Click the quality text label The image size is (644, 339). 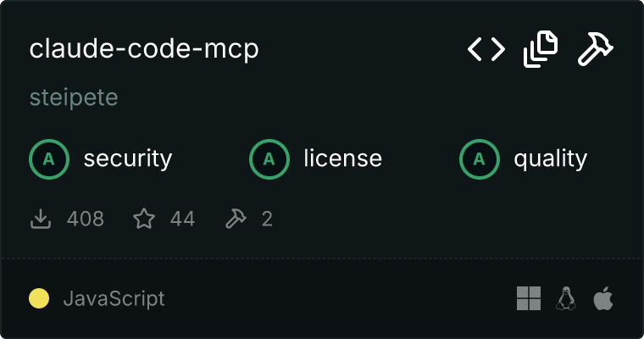550,159
